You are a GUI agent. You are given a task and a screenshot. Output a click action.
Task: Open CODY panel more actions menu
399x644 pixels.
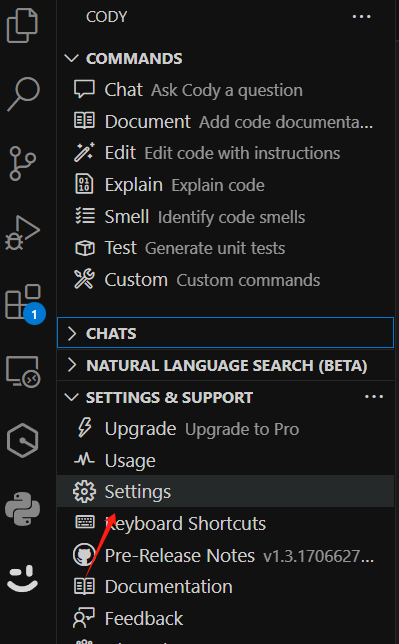362,17
